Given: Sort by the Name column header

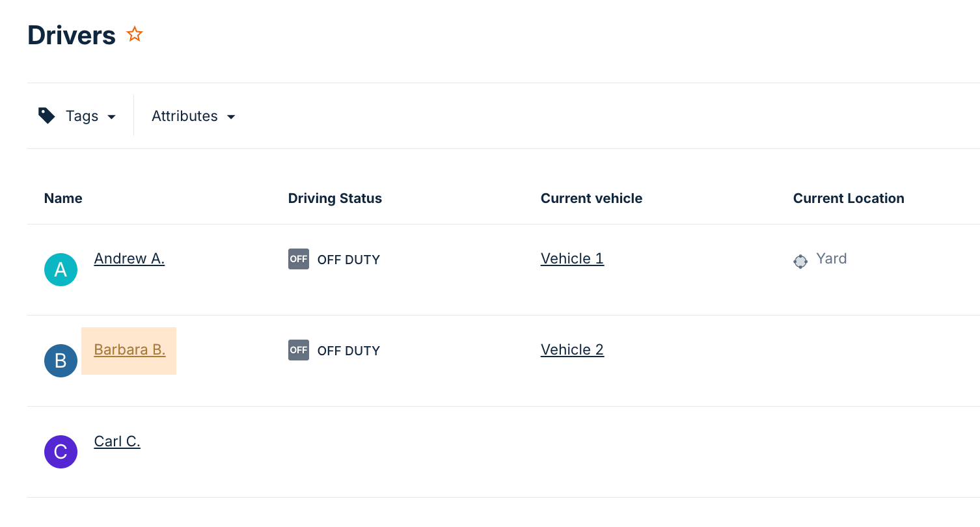Looking at the screenshot, I should [x=62, y=198].
